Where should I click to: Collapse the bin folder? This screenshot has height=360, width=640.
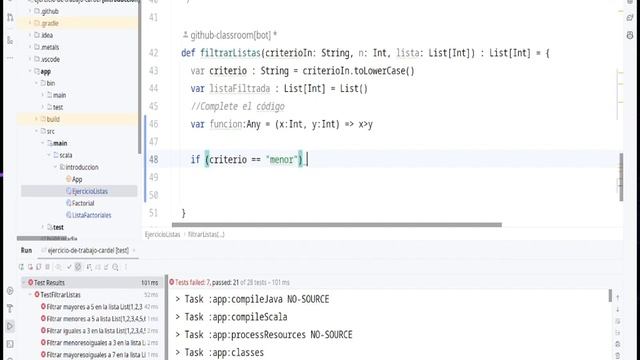point(36,83)
